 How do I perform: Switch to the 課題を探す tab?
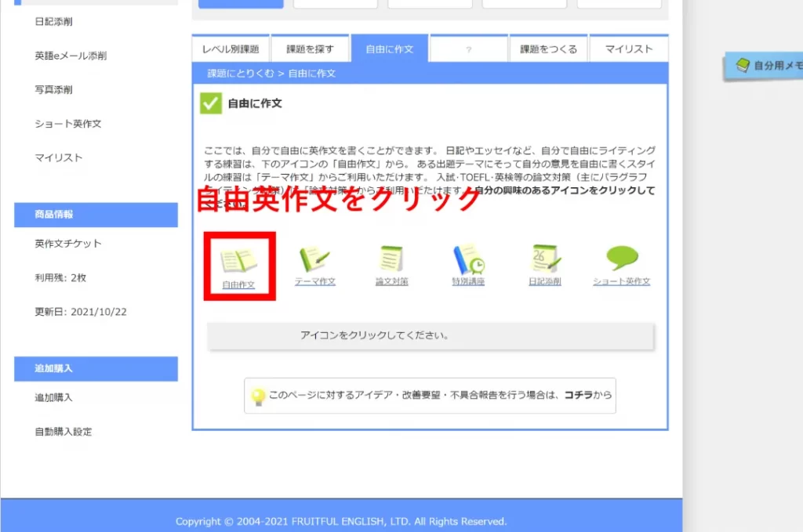coord(309,48)
